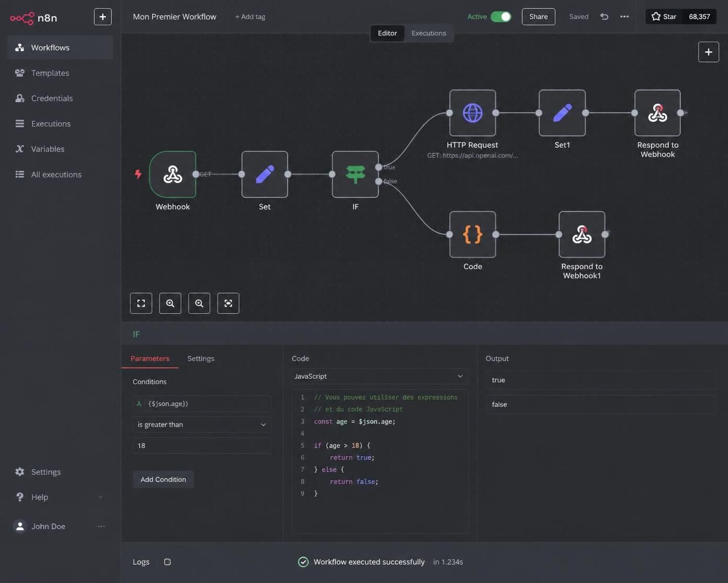Click the IF panel header title

(x=136, y=334)
